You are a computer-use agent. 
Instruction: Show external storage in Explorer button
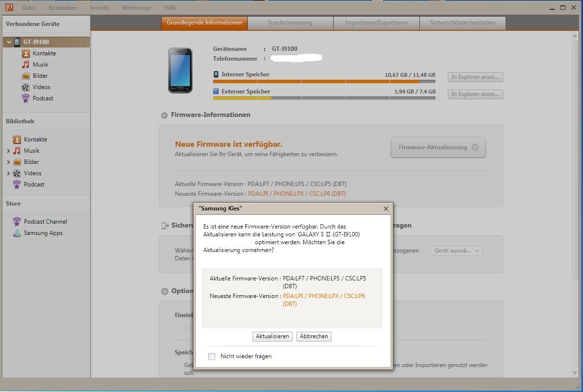coord(475,94)
